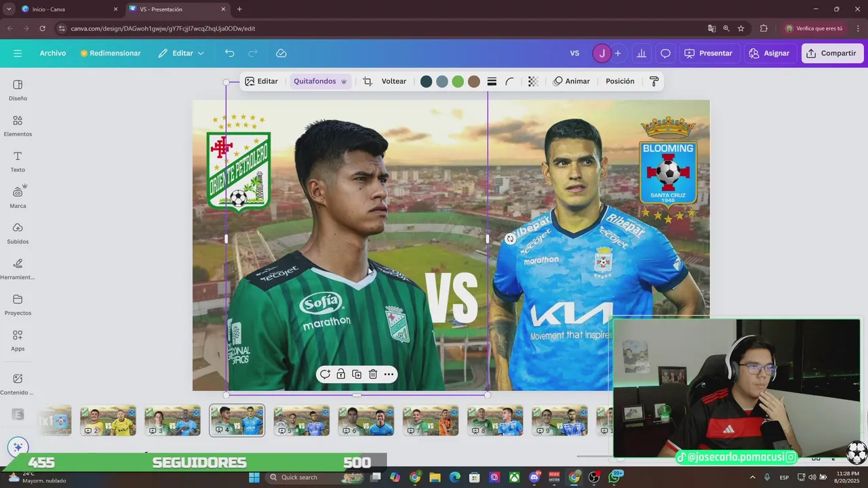Reload the page in browser
The width and height of the screenshot is (868, 488).
click(42, 28)
